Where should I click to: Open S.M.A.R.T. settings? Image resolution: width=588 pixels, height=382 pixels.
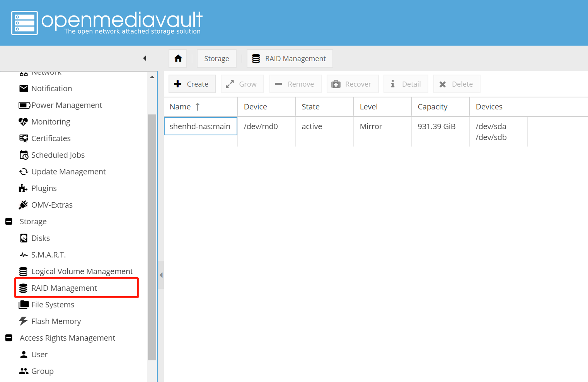click(x=49, y=255)
